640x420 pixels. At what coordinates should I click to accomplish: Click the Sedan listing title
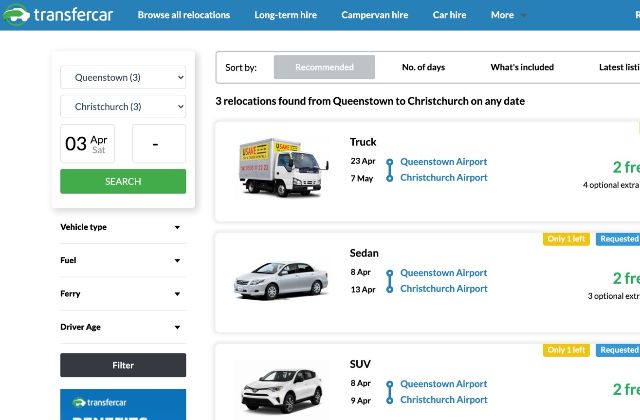pyautogui.click(x=364, y=253)
